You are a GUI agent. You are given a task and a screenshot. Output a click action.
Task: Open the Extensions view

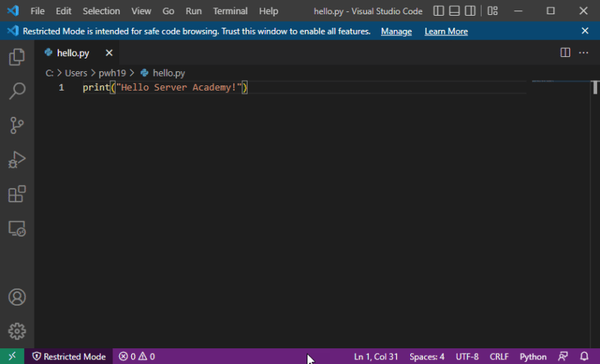click(x=16, y=194)
